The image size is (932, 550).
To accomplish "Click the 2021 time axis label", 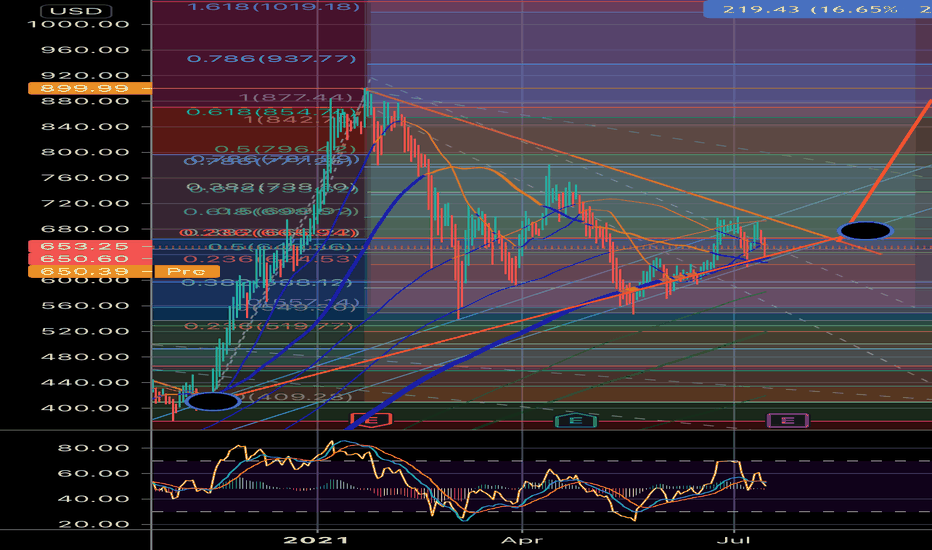I will pyautogui.click(x=316, y=540).
